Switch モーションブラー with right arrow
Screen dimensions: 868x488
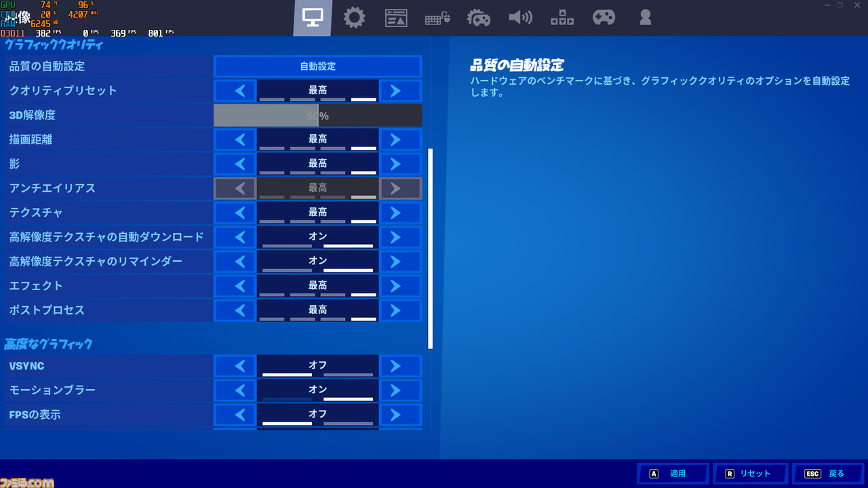pyautogui.click(x=400, y=390)
